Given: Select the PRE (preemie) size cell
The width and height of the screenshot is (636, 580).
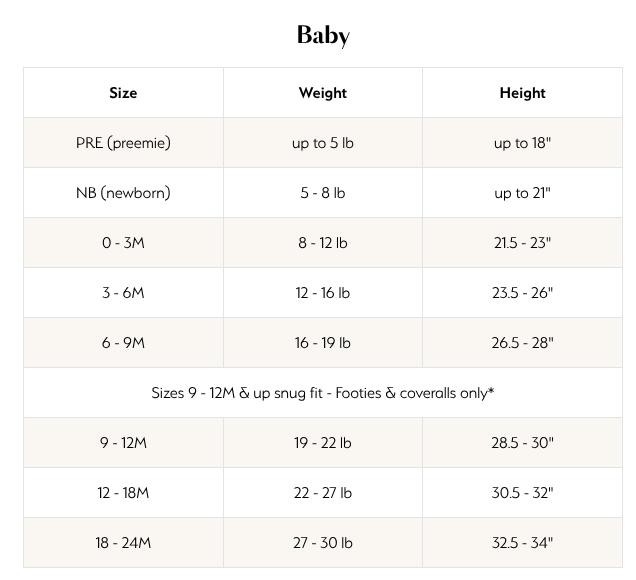Looking at the screenshot, I should click(123, 143).
